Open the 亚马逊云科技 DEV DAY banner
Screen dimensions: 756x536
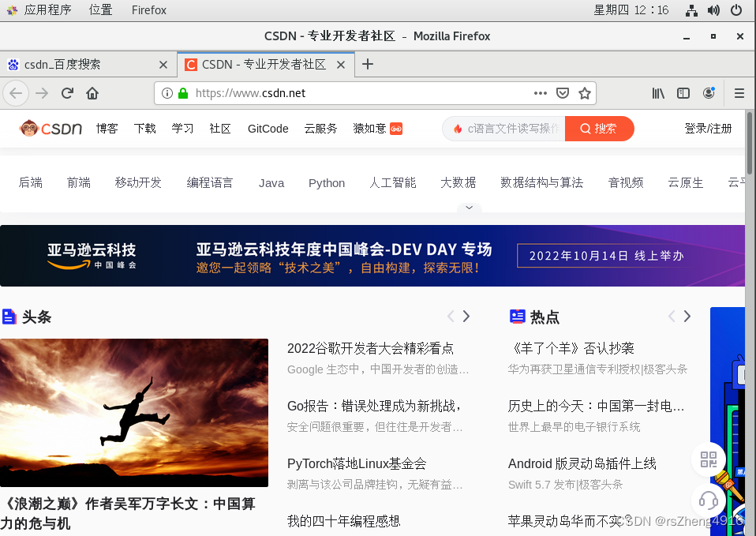click(372, 256)
